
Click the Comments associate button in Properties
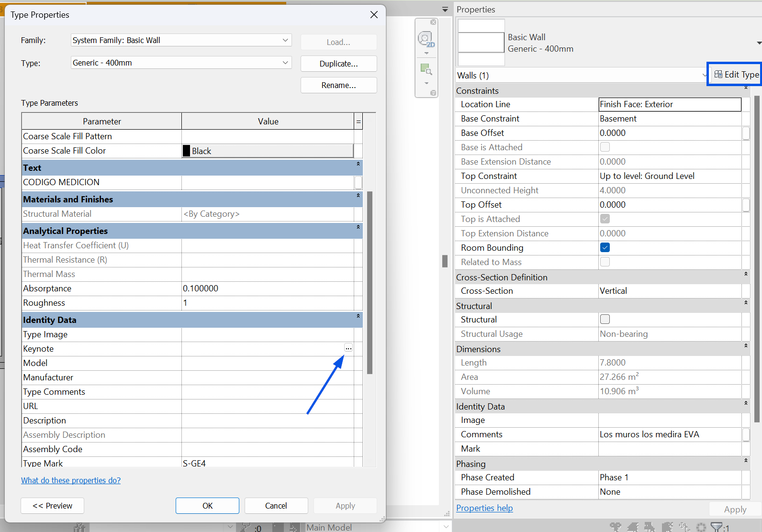tap(746, 434)
